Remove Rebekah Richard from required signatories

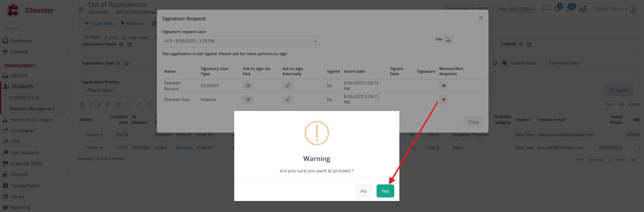tap(444, 86)
